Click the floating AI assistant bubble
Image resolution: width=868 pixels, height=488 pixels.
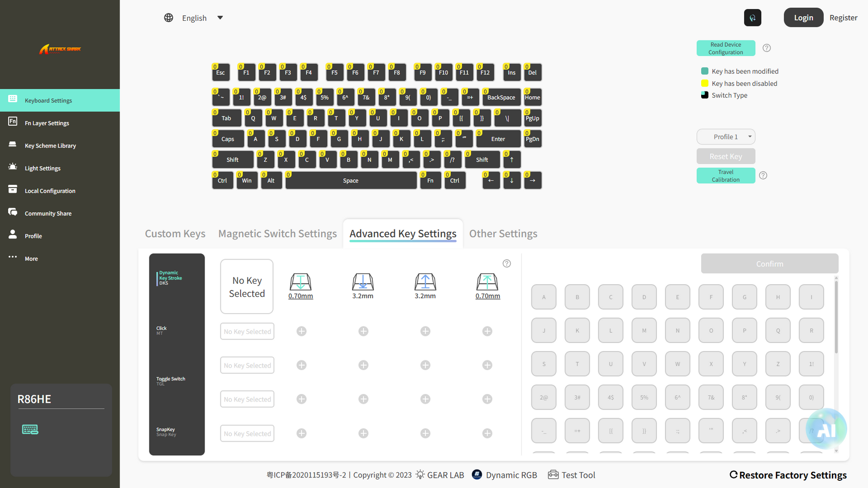[x=826, y=429]
